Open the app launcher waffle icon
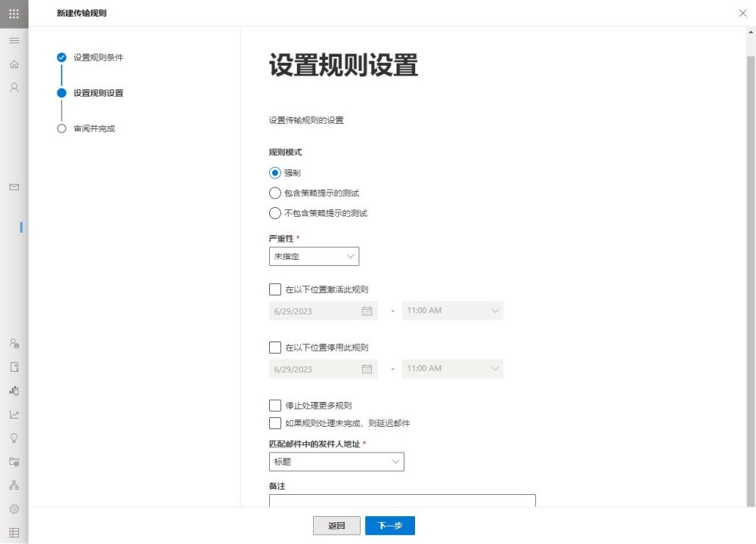The height and width of the screenshot is (544, 756). 14,14
